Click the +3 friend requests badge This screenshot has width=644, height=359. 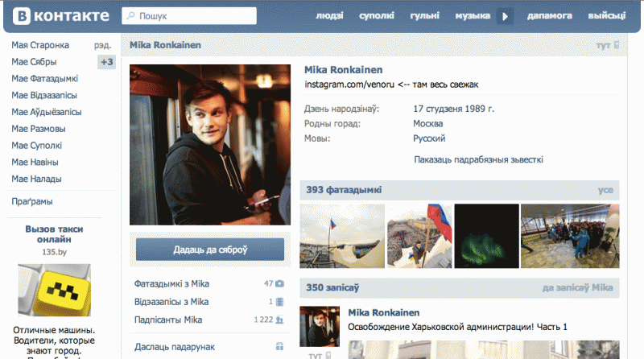(107, 62)
